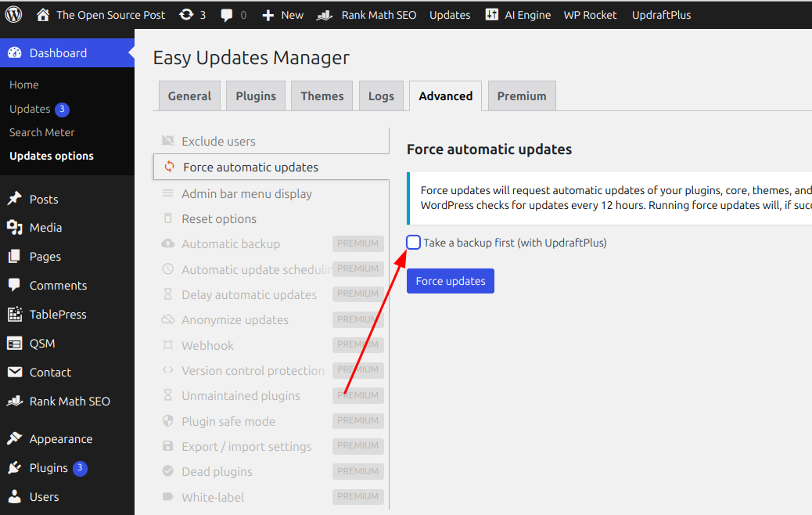Enable Take a backup first checkbox
The width and height of the screenshot is (812, 515).
coord(414,243)
